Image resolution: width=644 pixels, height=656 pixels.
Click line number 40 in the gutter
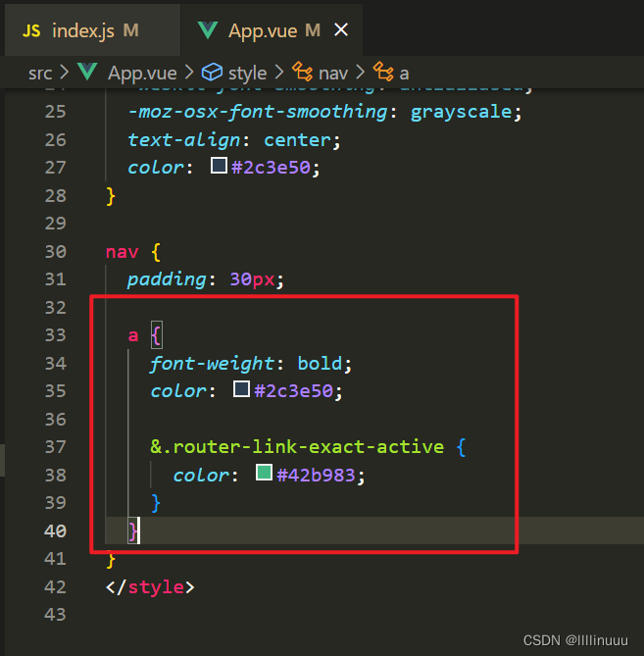56,531
